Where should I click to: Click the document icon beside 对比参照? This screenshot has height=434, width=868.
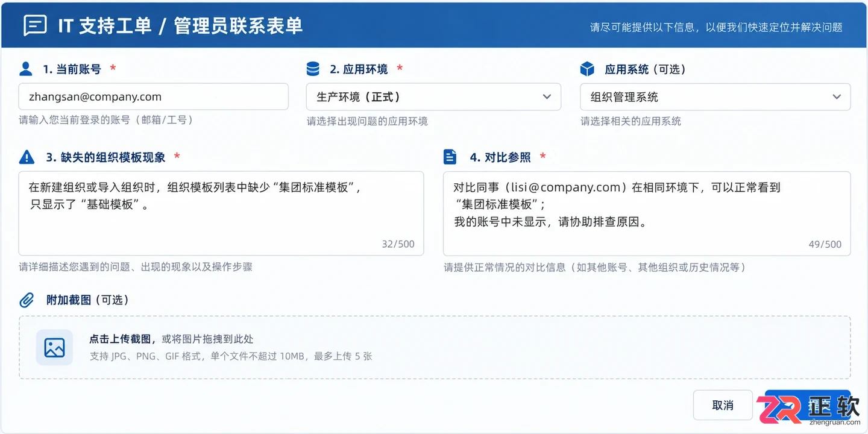click(x=450, y=157)
